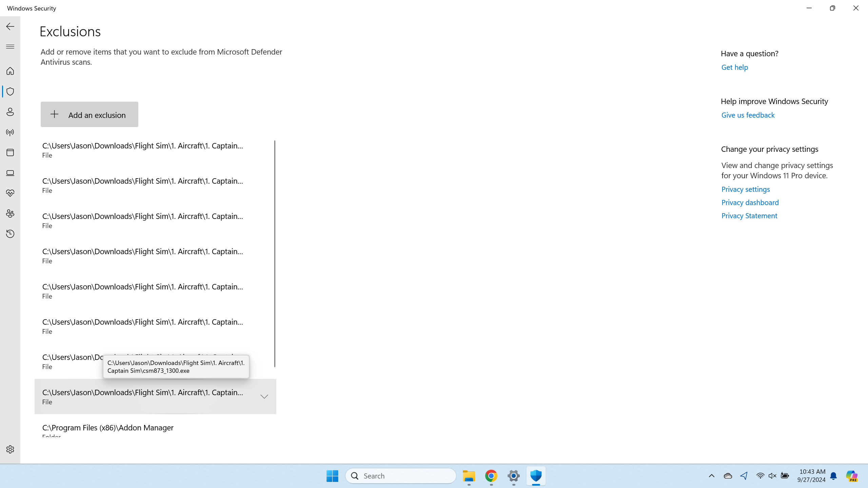Open the navigation hamburger menu
Screen dimensions: 868x488
click(10, 46)
